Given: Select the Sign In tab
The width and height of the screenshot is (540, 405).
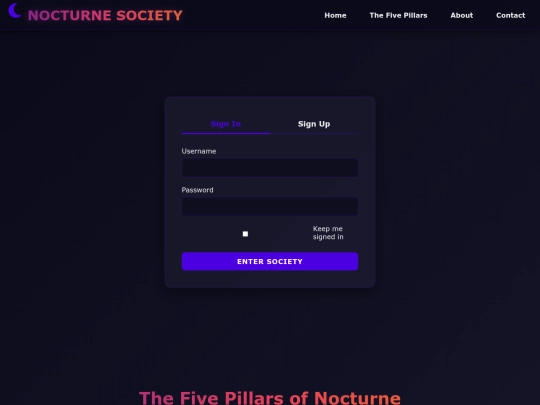Looking at the screenshot, I should (x=226, y=124).
